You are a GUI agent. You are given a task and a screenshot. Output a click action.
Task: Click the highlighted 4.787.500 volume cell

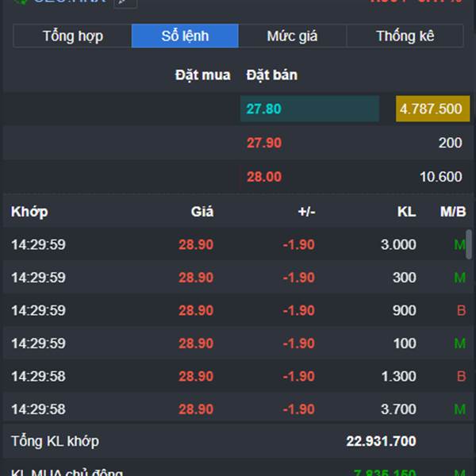[x=432, y=109]
